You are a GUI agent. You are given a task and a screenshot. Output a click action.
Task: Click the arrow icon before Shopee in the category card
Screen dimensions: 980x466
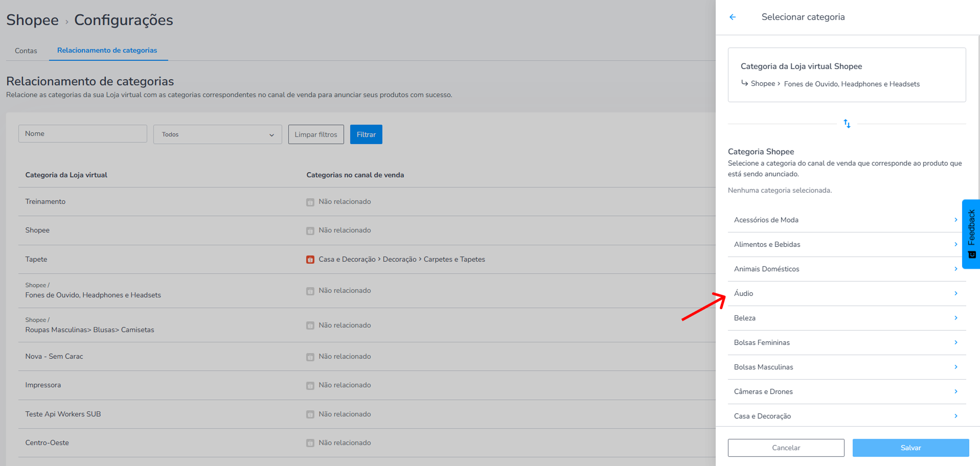coord(744,83)
